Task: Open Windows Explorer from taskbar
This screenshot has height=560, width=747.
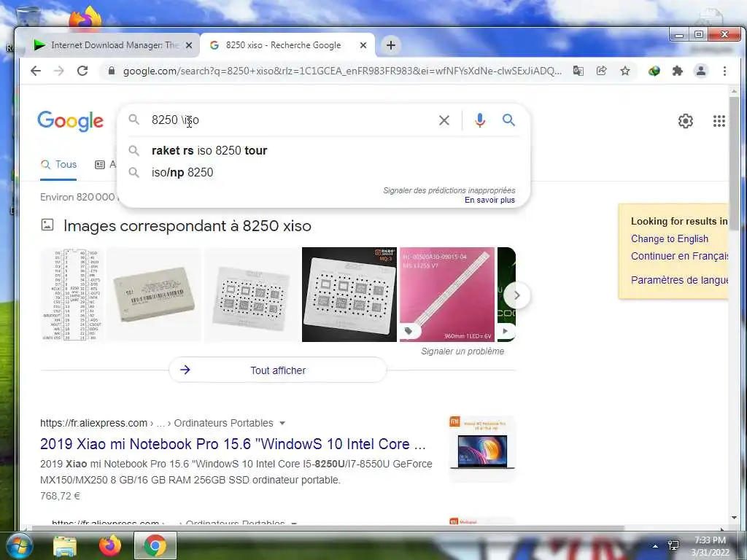Action: coord(65,545)
